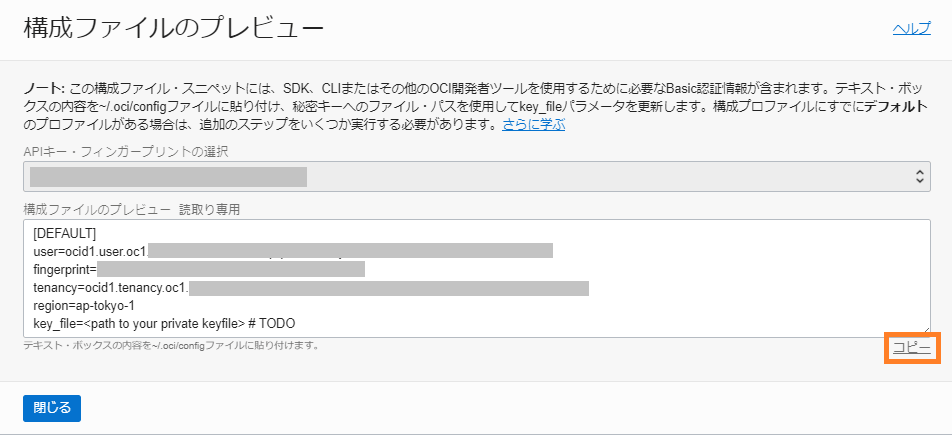Click the hint text below the config textbox
The image size is (952, 435).
(171, 346)
